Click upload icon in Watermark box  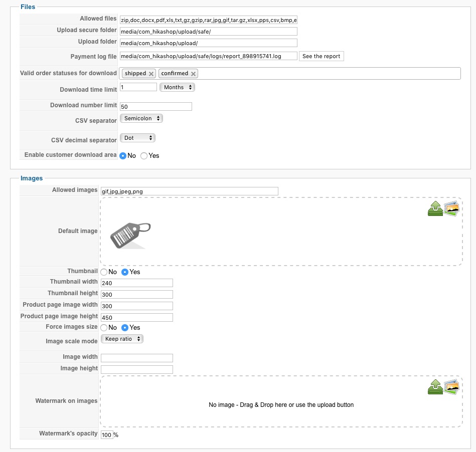tap(435, 387)
